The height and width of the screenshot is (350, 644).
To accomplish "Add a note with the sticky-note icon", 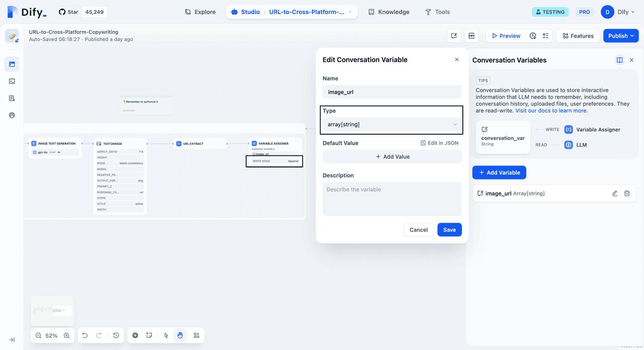I will (149, 335).
